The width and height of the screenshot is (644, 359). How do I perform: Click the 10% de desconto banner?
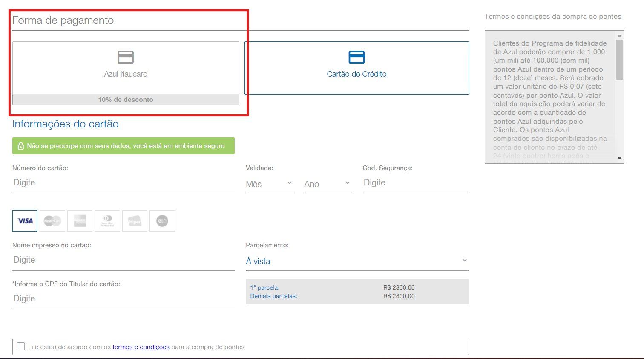tap(126, 99)
